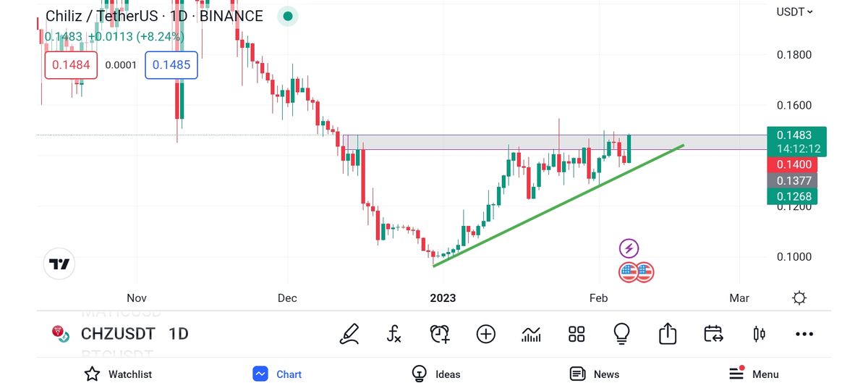Viewport: 868px width, 391px height.
Task: Switch to the Ideas tab
Action: tap(436, 374)
